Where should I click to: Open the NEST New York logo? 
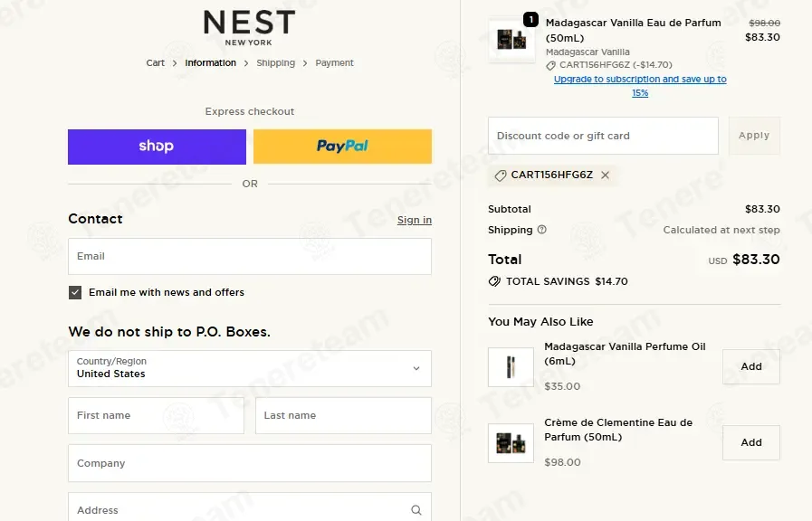249,28
